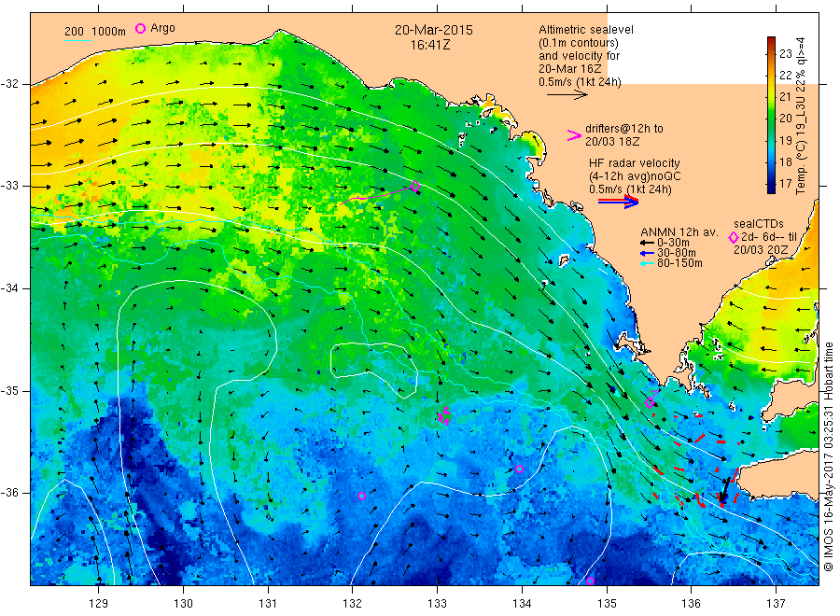Click the magenta drifter marker near 133E 35S

pos(443,416)
